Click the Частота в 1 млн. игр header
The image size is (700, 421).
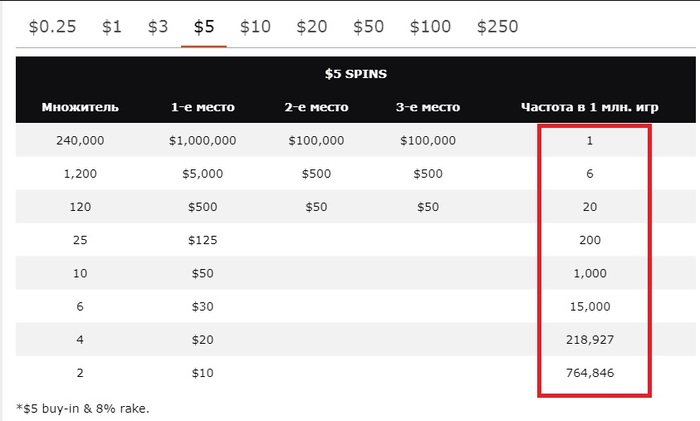(590, 107)
